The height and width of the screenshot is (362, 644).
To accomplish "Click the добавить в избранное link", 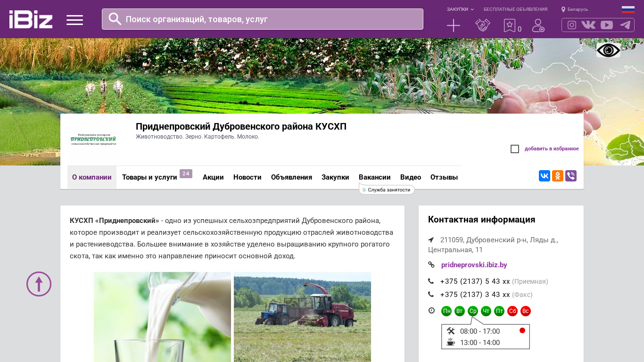I will [552, 149].
